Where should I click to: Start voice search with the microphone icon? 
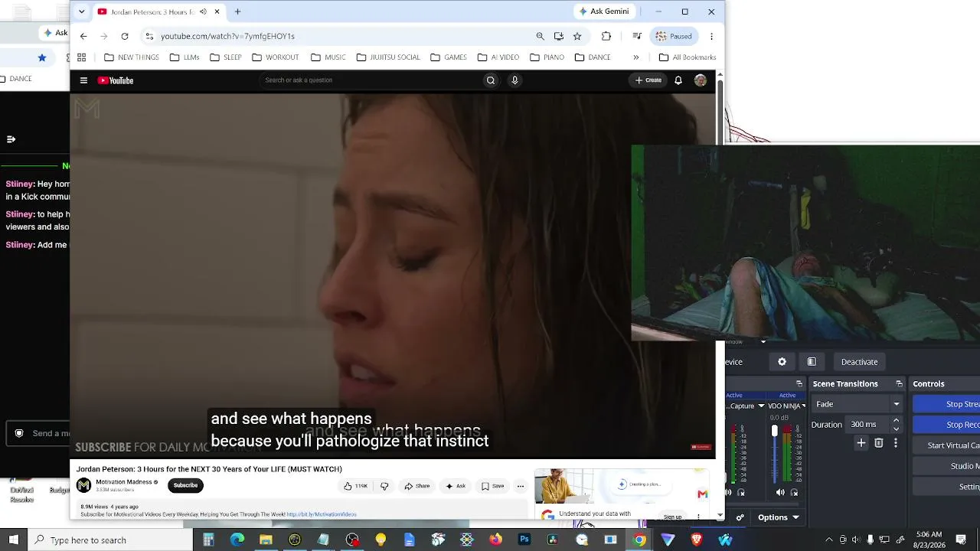[x=514, y=80]
